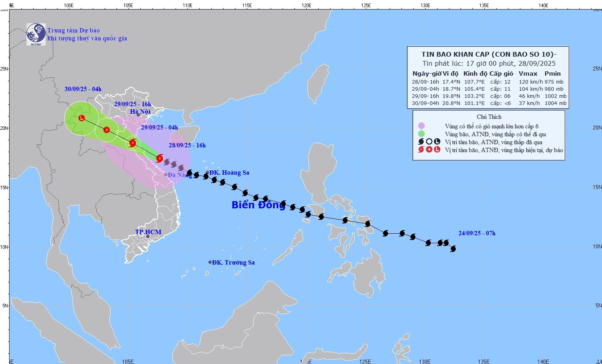The width and height of the screenshot is (602, 364).
Task: Click the first black track marker near 24/09/25 - 07h
Action: 453,248
